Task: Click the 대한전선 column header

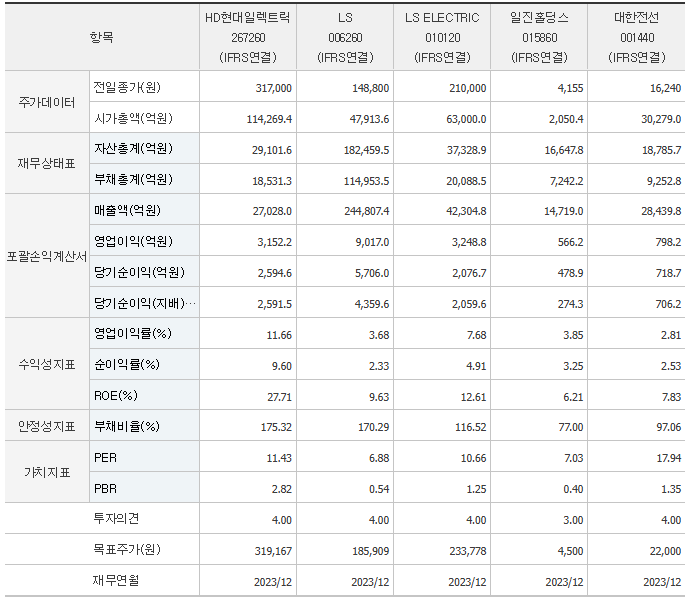Action: point(637,37)
